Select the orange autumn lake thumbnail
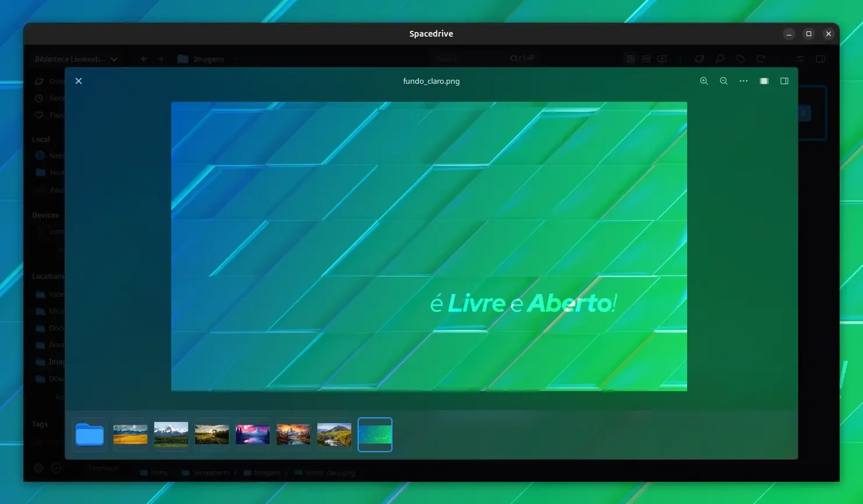The height and width of the screenshot is (504, 863). coord(293,435)
